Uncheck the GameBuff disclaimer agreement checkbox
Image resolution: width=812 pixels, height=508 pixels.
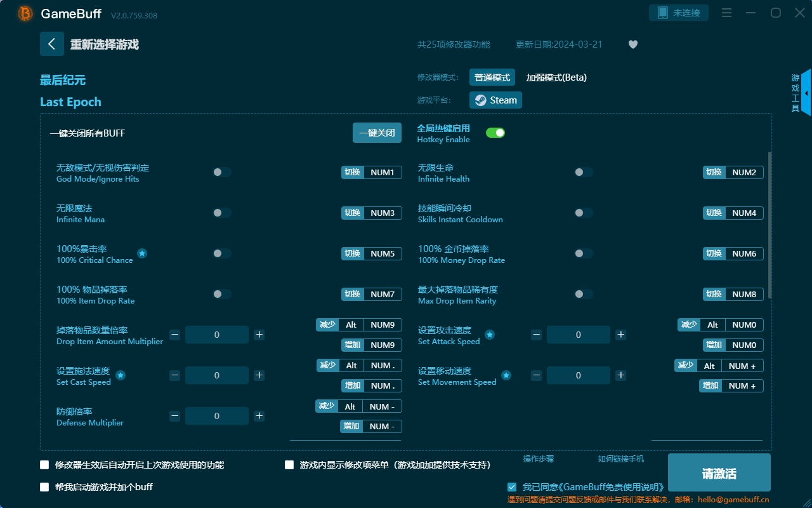point(512,487)
